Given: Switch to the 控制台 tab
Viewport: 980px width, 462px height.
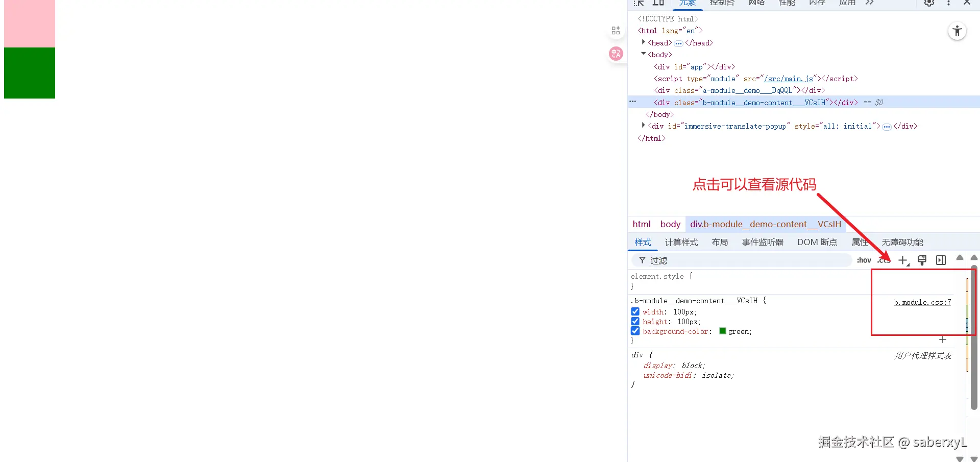Looking at the screenshot, I should [x=722, y=4].
